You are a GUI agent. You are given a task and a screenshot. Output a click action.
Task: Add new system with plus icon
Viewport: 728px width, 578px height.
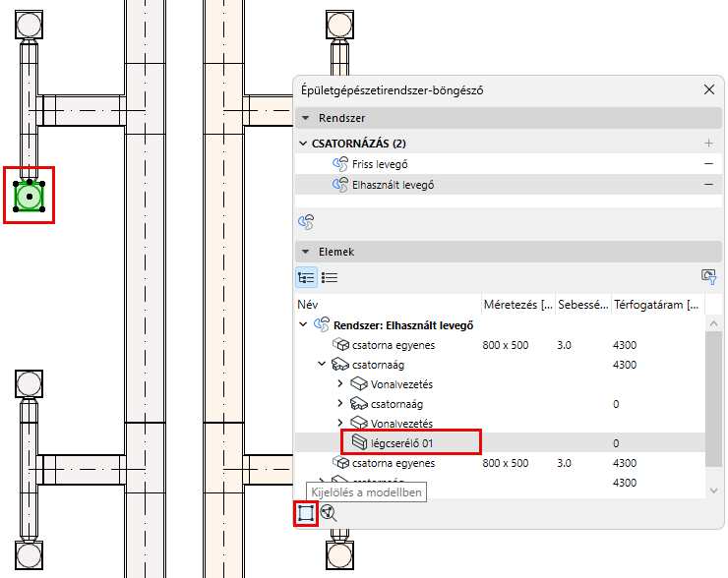pyautogui.click(x=708, y=144)
